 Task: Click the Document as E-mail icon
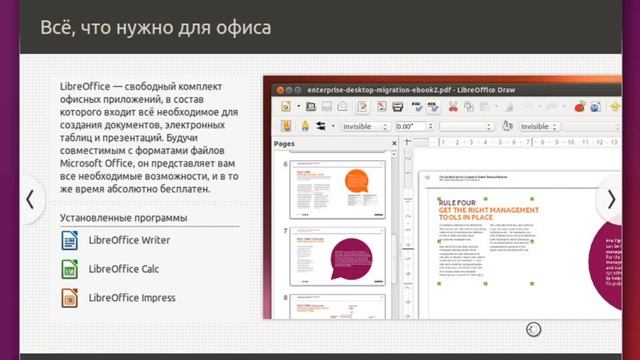tap(342, 107)
